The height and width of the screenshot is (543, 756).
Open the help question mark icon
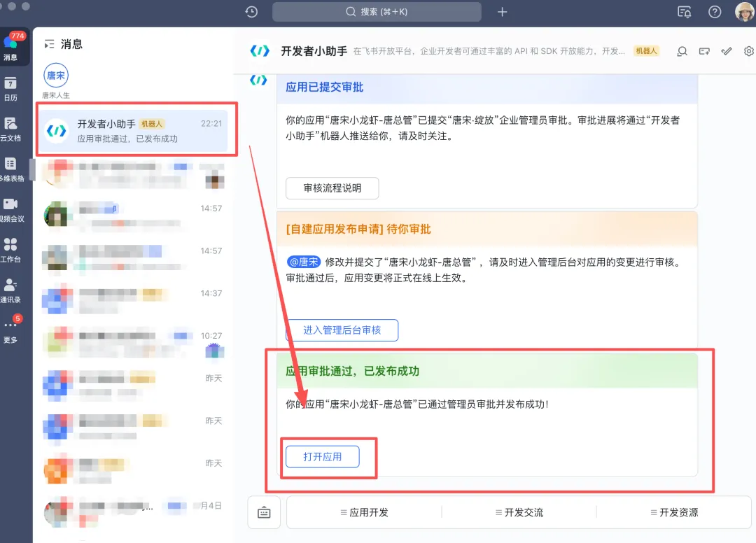[715, 12]
